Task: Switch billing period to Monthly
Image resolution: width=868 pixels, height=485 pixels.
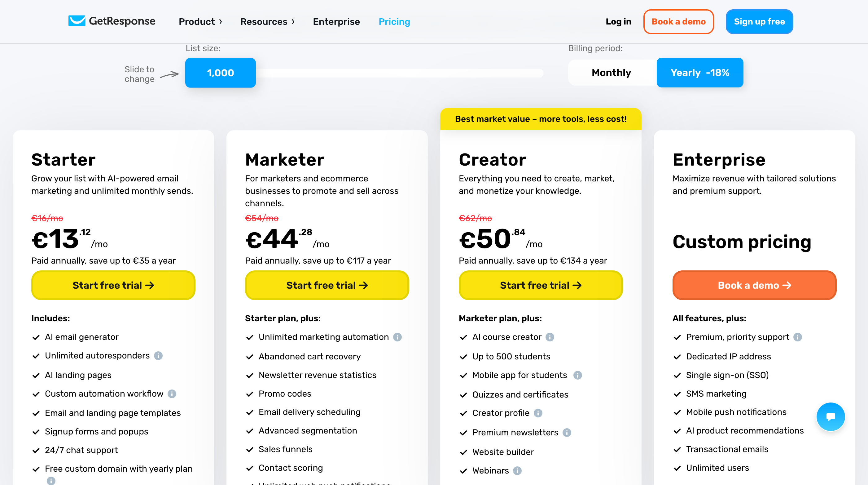Action: pos(611,73)
